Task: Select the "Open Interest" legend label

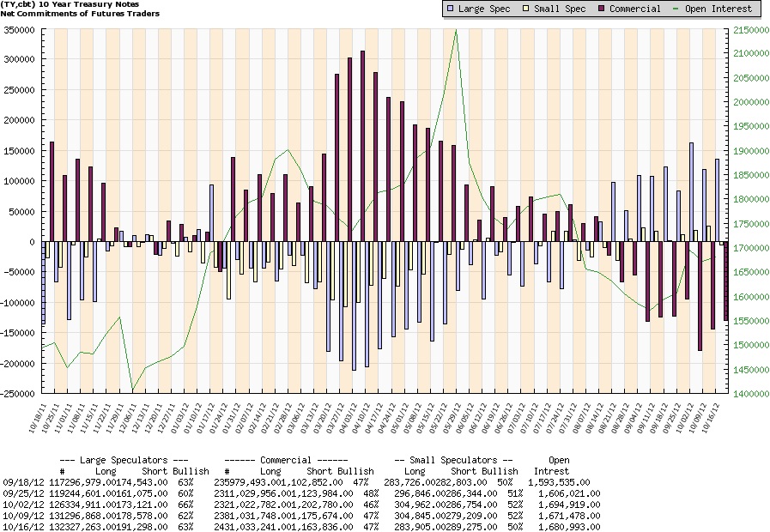Action: 718,9
